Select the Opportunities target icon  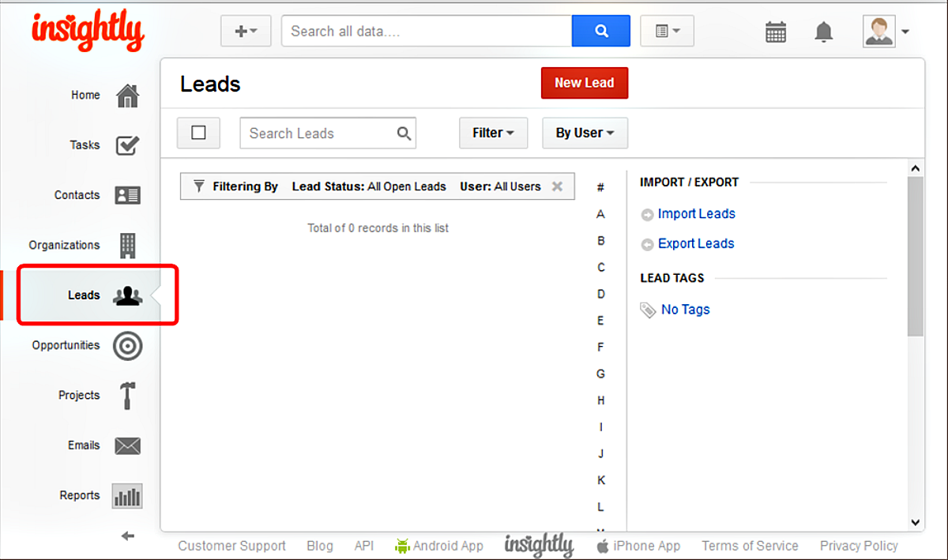(127, 345)
